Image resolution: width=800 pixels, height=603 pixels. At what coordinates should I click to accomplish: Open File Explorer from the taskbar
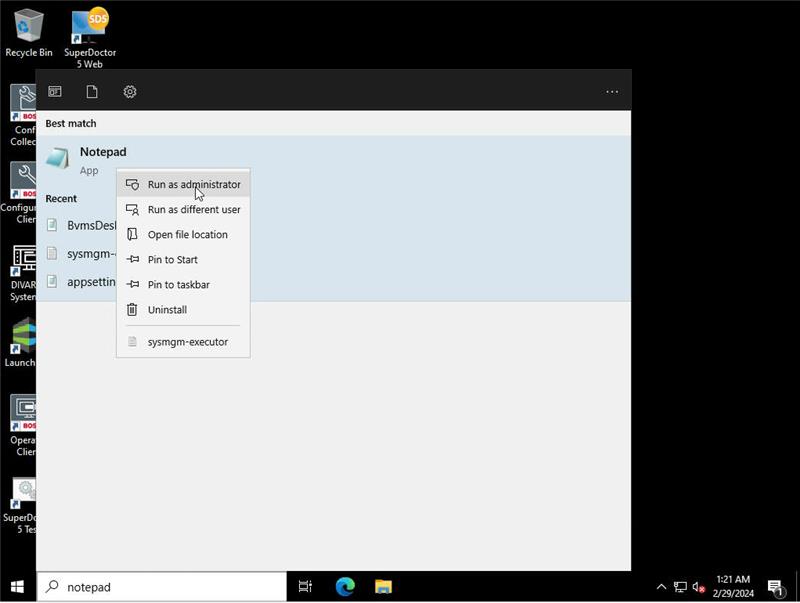pos(382,587)
